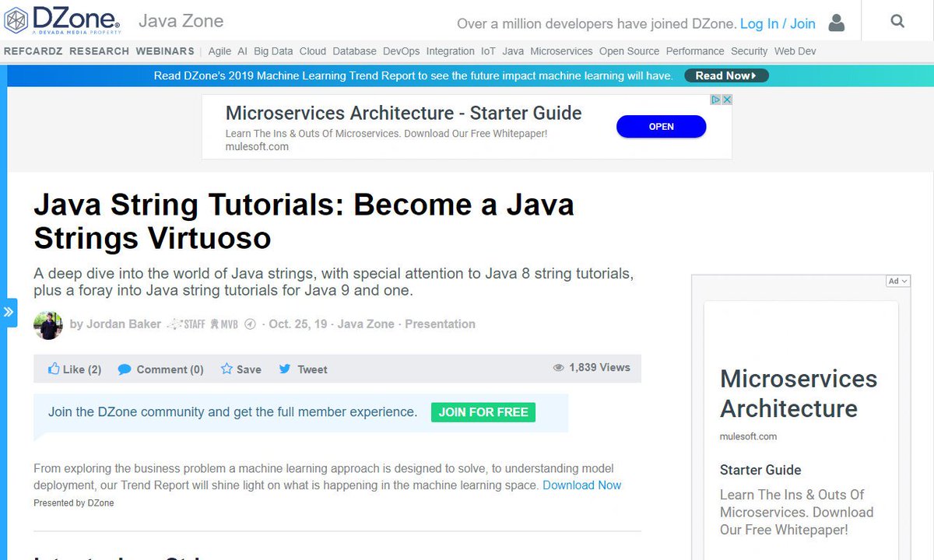Go to the Security zone
The width and height of the screenshot is (934, 560).
point(749,51)
